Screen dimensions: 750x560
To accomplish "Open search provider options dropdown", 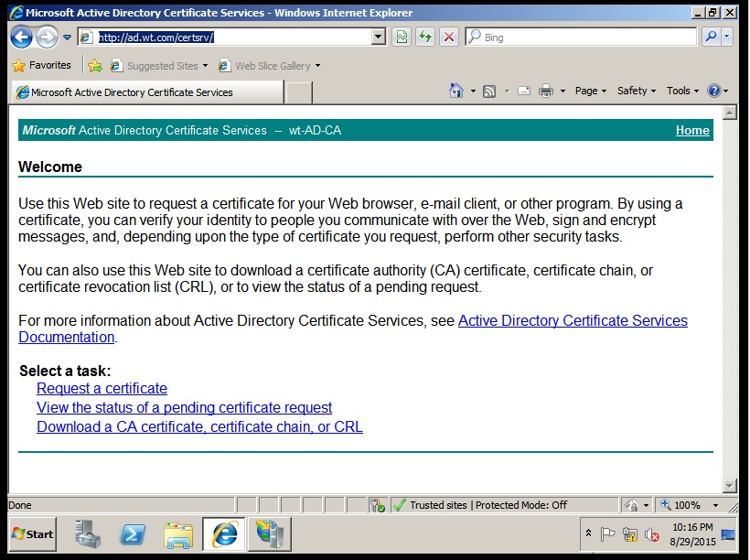I will click(727, 37).
